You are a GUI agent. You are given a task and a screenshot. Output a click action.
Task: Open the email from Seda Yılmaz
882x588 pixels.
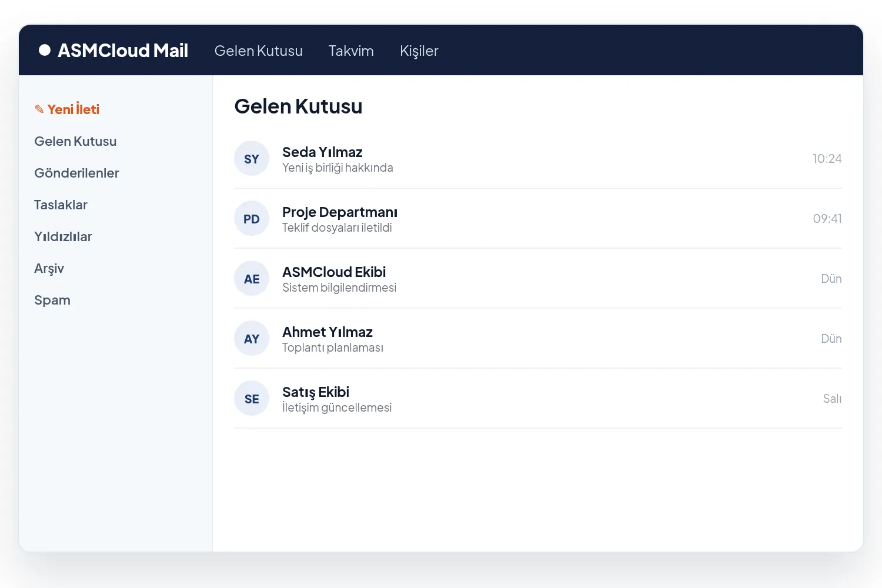coord(538,159)
